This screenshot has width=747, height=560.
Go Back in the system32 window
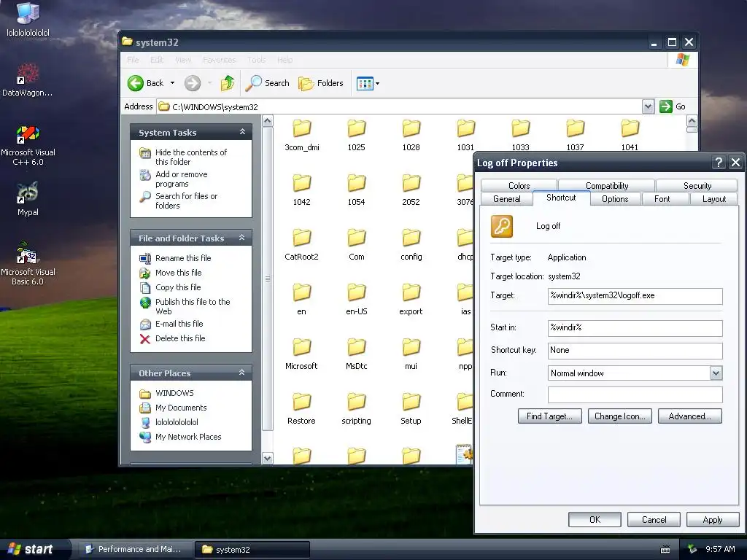coord(146,83)
